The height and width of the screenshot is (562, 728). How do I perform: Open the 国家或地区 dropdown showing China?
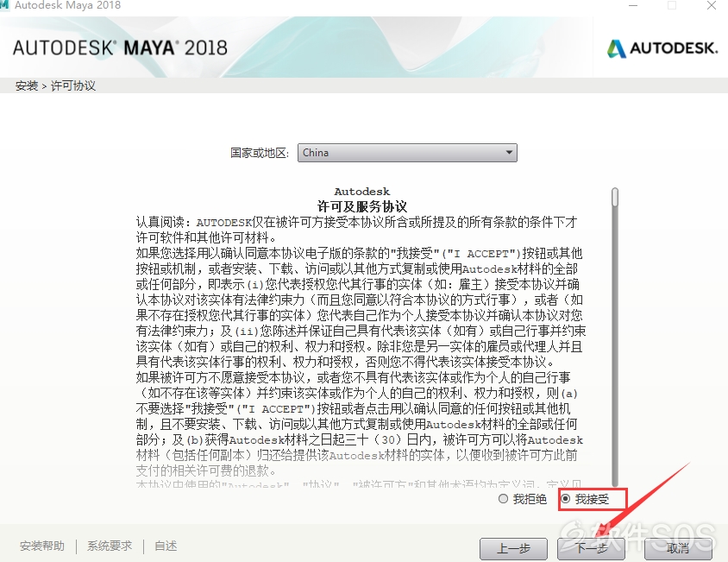(x=407, y=153)
